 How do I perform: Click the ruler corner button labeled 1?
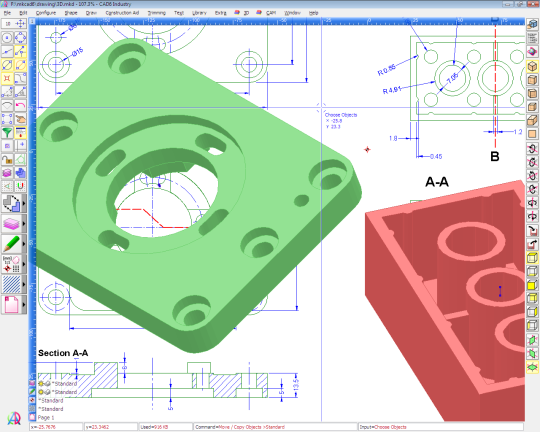[32, 21]
